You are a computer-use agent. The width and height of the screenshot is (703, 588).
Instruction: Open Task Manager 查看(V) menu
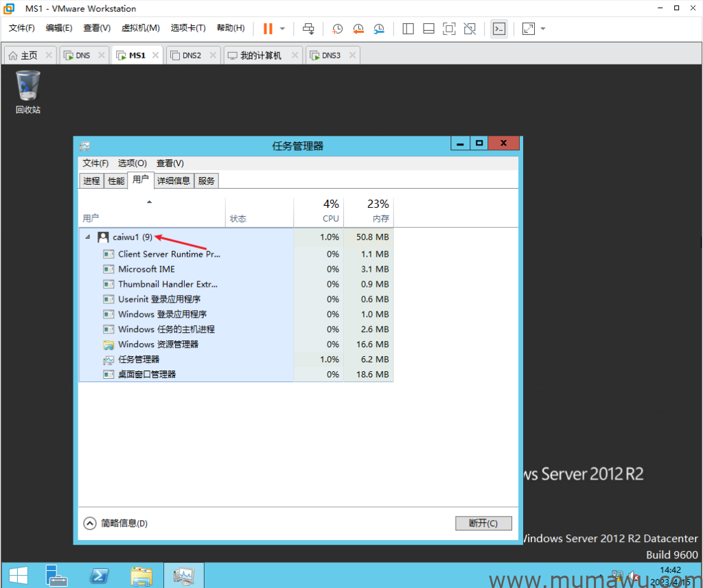point(170,163)
